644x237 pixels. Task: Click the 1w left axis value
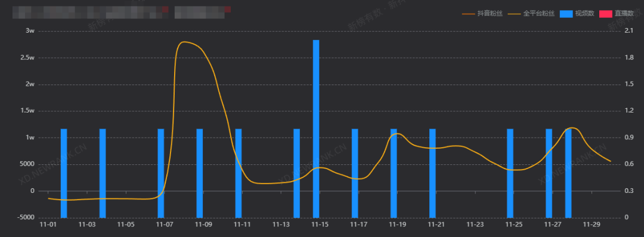click(30, 138)
